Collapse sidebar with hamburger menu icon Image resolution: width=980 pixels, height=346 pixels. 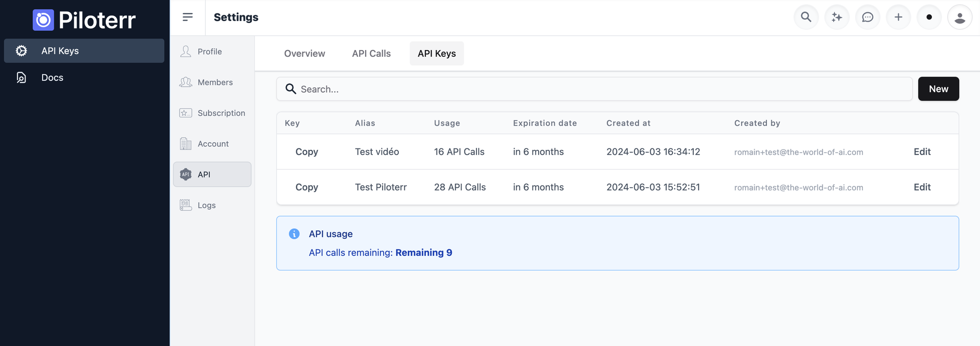coord(188,17)
